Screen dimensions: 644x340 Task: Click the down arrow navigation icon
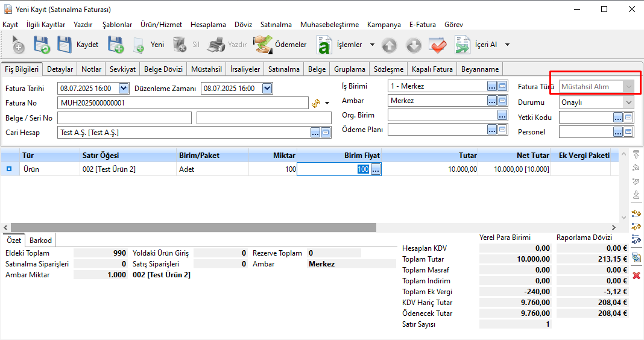click(x=413, y=45)
